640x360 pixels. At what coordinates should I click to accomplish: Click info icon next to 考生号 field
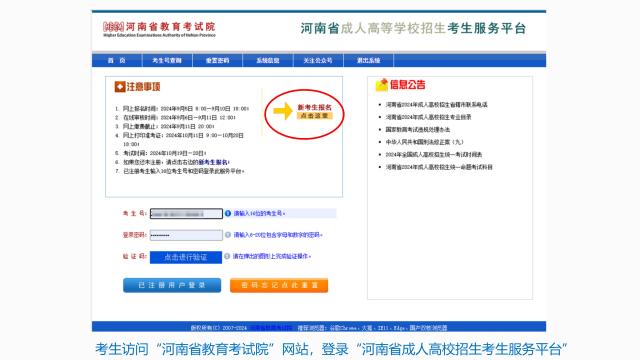click(x=228, y=213)
